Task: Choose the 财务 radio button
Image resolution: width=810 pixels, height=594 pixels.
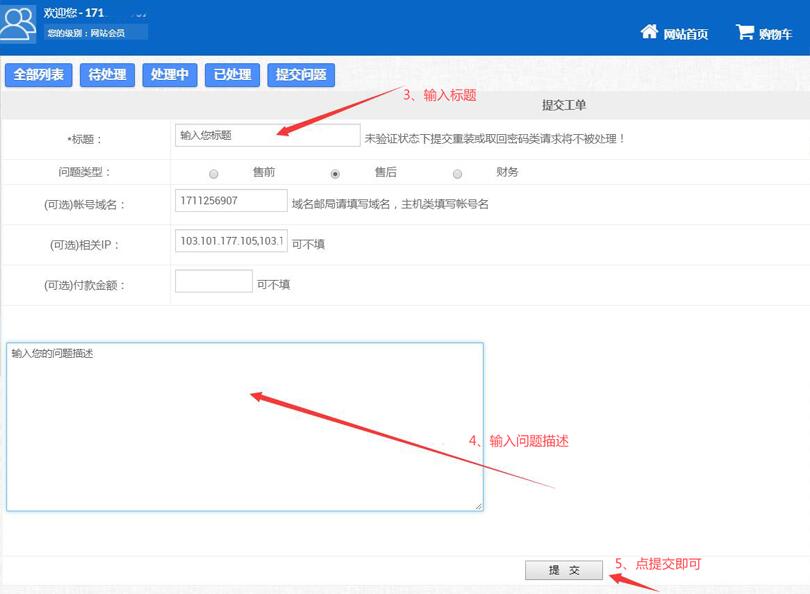Action: (x=458, y=173)
